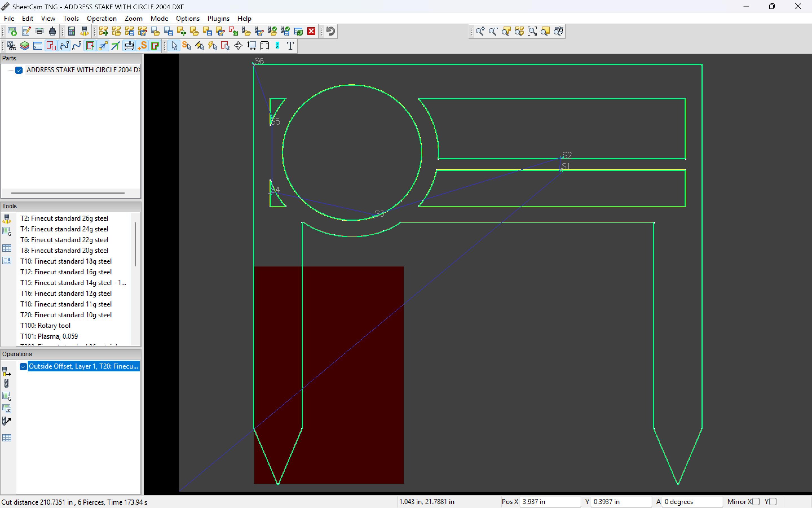
Task: Select the Outside Offset, Layer 1 operation
Action: [x=83, y=366]
